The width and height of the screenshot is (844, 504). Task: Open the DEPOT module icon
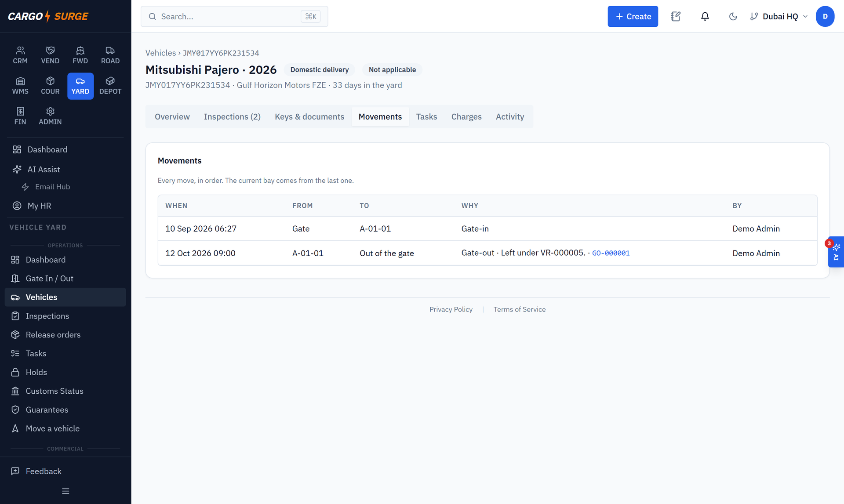coord(110,86)
